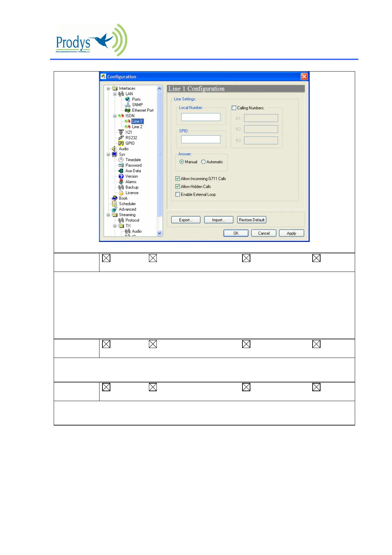Select the TX folder icon
The height and width of the screenshot is (555, 392).
(x=121, y=226)
